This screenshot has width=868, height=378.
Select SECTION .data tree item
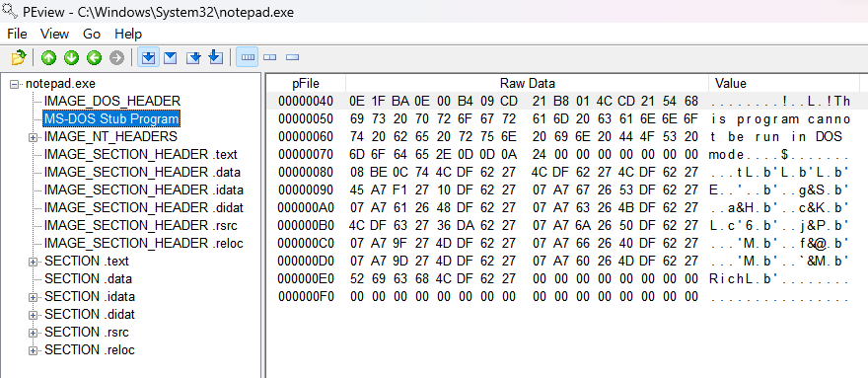click(x=88, y=278)
